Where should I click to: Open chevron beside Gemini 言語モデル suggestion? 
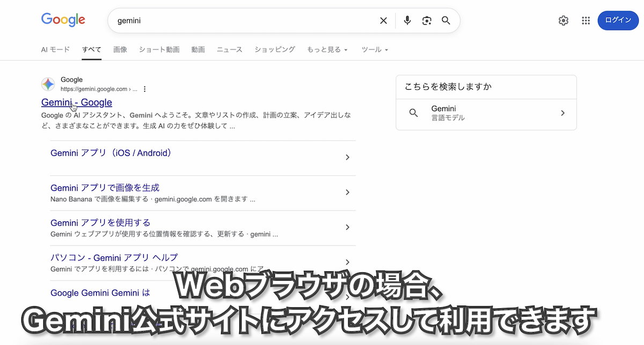pyautogui.click(x=562, y=113)
